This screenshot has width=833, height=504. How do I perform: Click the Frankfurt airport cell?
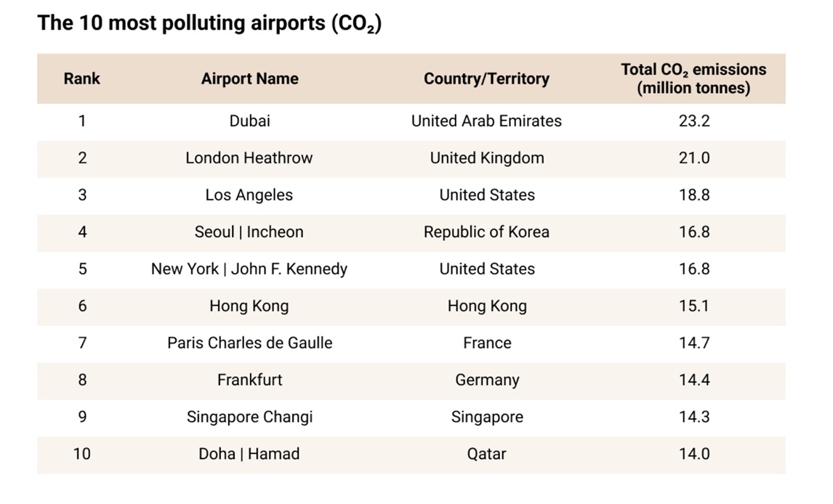pyautogui.click(x=250, y=380)
